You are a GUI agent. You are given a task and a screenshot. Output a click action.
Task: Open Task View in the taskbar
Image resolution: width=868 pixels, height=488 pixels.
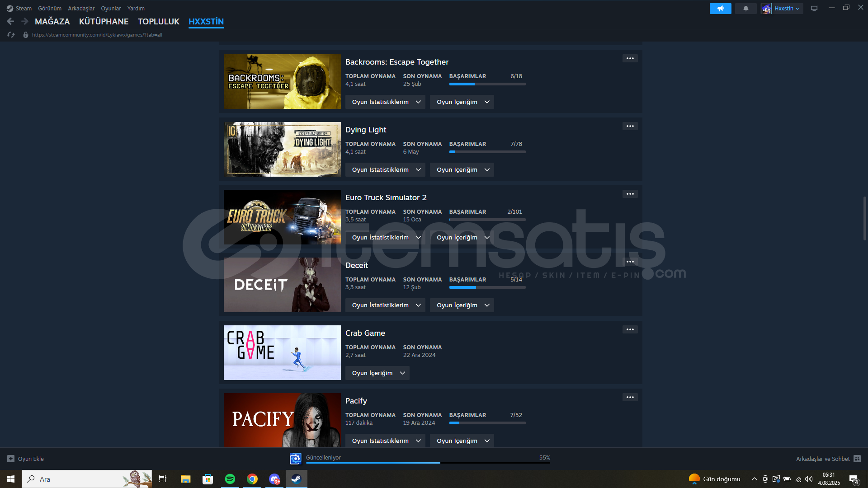pyautogui.click(x=163, y=479)
